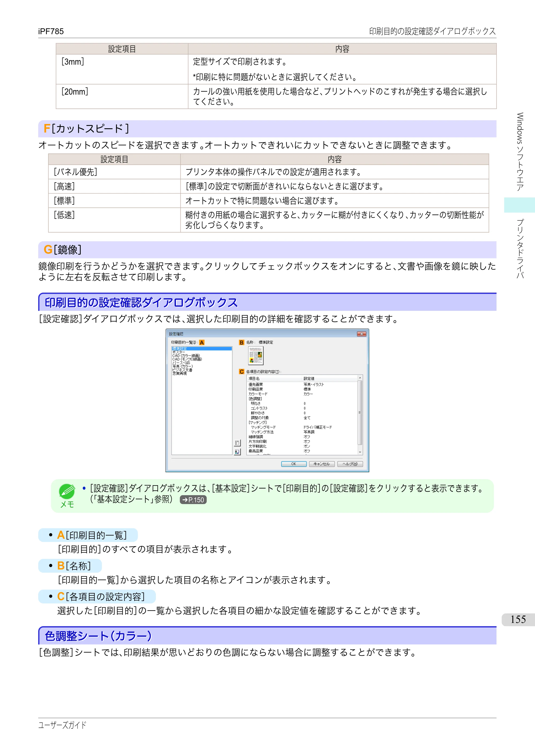Click the [色調整] group row

point(302,399)
